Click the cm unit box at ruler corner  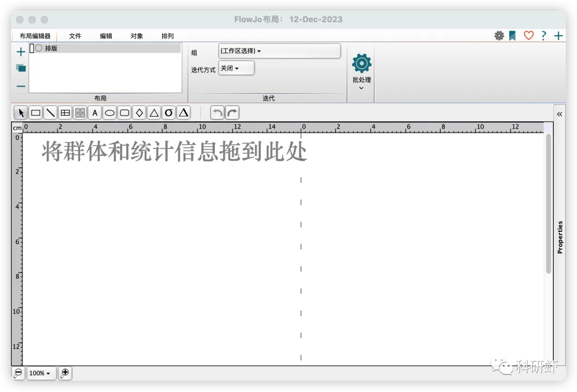(x=17, y=128)
